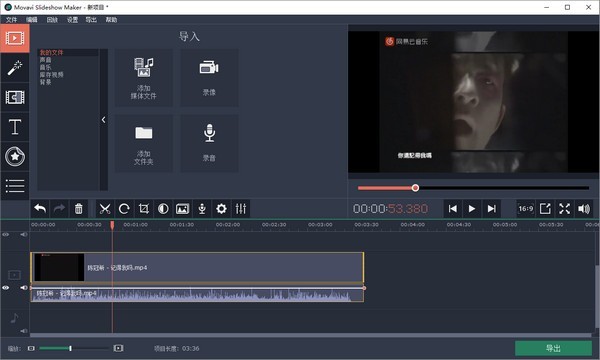Viewport: 600px width, 360px height.
Task: Click the timecode display 00:00:53.380
Action: click(x=390, y=209)
